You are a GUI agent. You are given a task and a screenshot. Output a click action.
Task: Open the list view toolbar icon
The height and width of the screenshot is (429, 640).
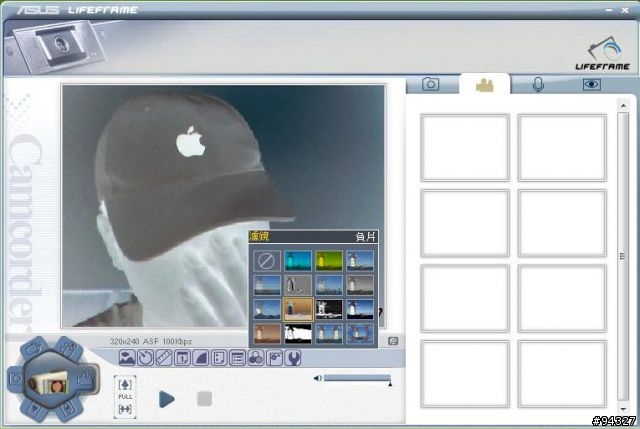click(x=237, y=358)
